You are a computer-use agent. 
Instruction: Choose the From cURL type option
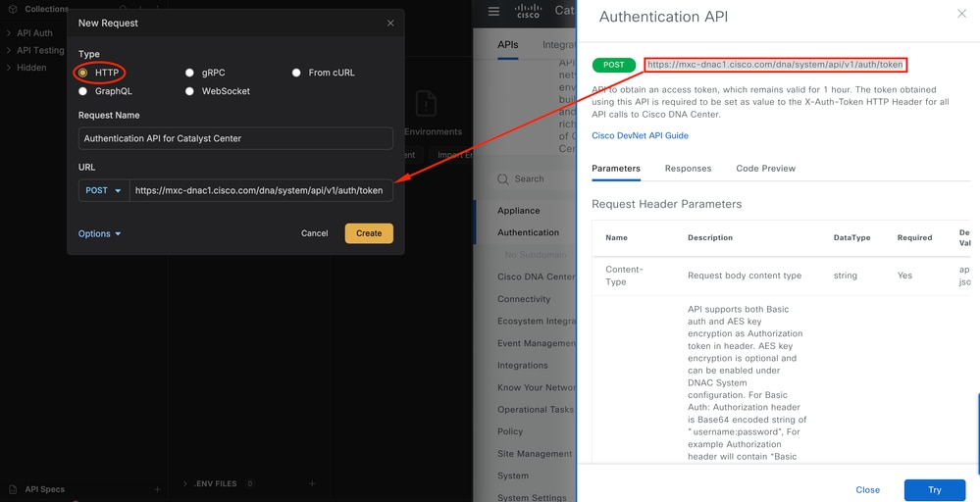click(296, 73)
